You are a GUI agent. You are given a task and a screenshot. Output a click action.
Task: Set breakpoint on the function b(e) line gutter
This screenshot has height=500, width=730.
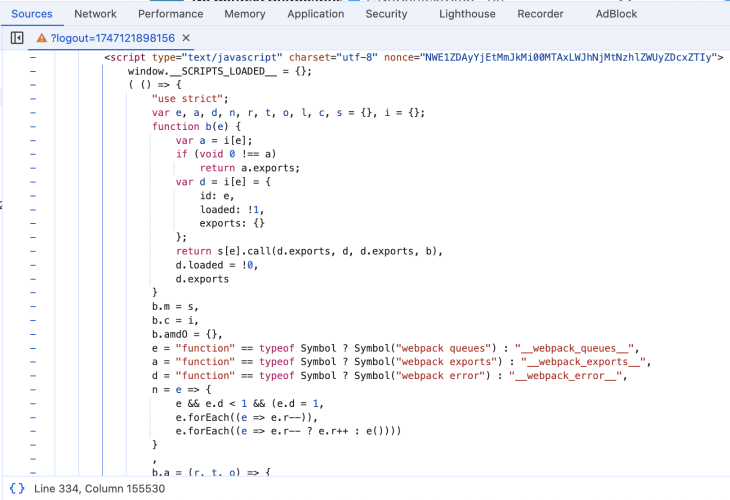click(33, 127)
